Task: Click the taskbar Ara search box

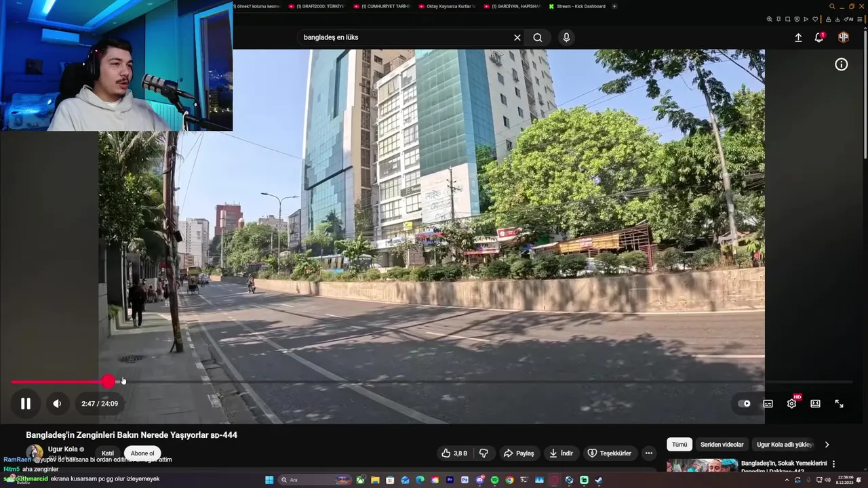Action: 315,480
